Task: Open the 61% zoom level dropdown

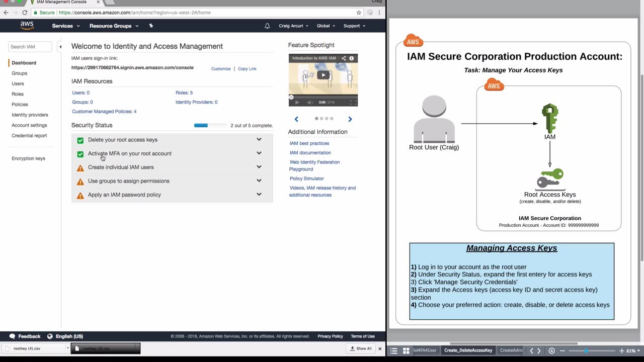Action: (633, 350)
